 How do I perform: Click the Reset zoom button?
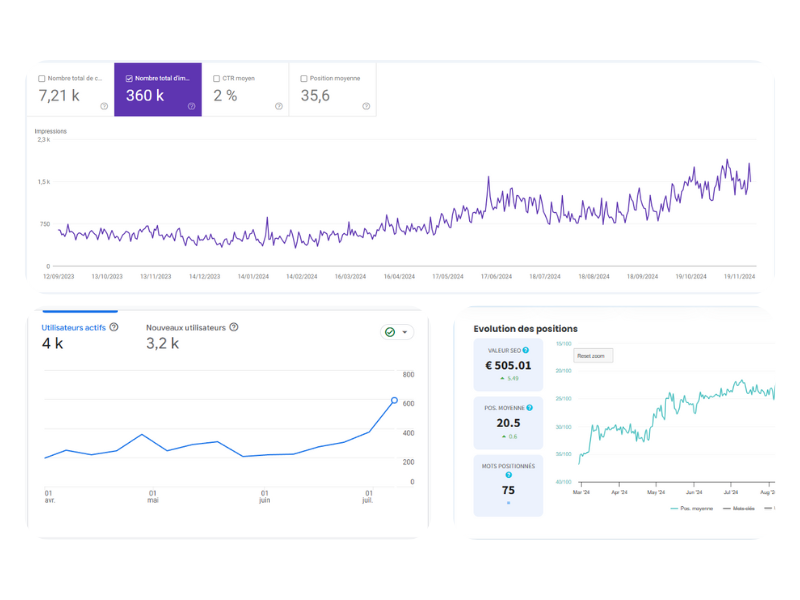[x=593, y=355]
